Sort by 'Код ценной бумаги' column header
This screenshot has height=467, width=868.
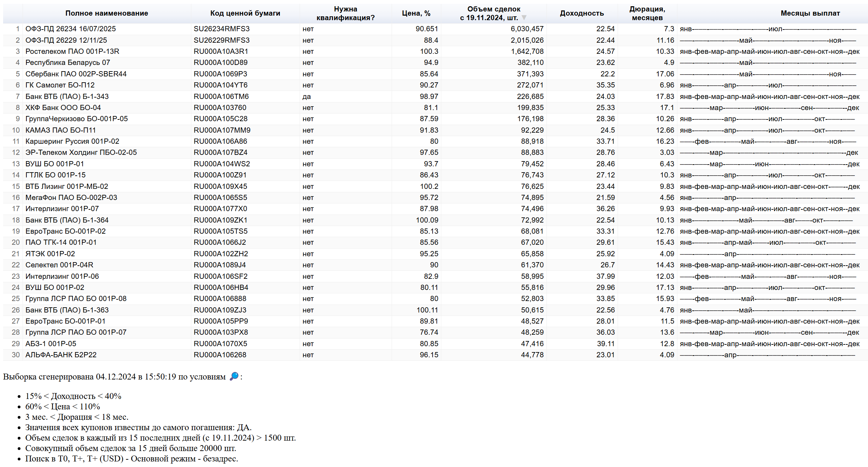pos(245,13)
